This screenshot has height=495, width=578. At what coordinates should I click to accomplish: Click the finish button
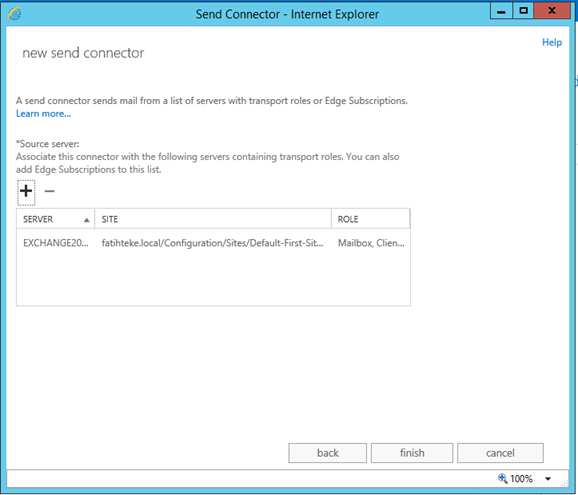point(412,453)
